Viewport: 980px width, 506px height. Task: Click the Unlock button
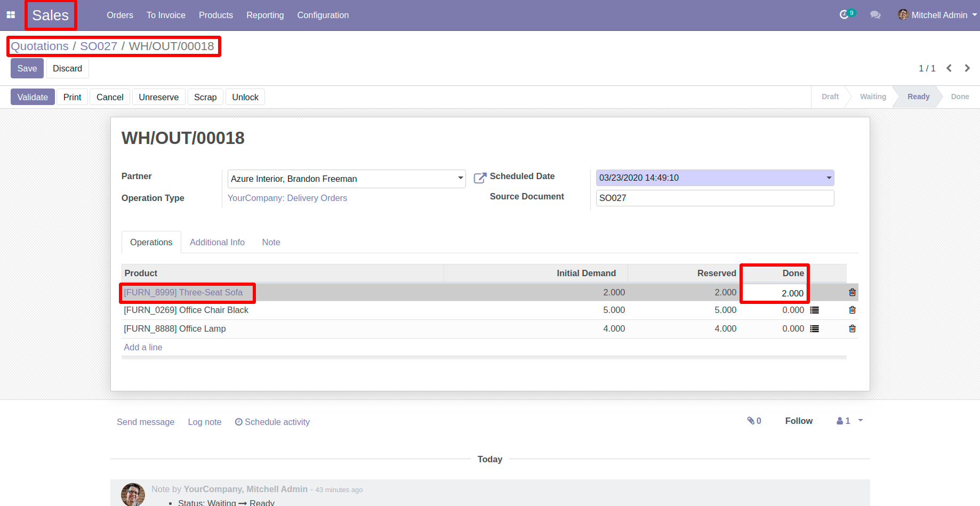245,97
